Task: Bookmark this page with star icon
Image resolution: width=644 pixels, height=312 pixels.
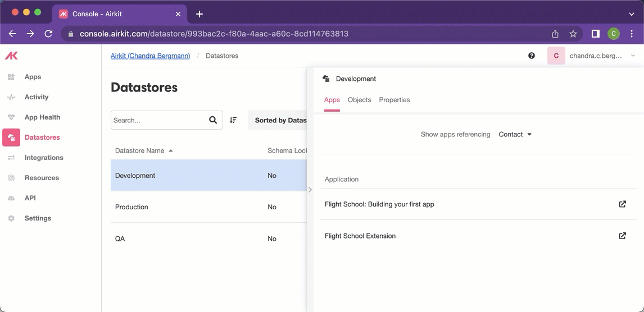Action: pyautogui.click(x=573, y=34)
